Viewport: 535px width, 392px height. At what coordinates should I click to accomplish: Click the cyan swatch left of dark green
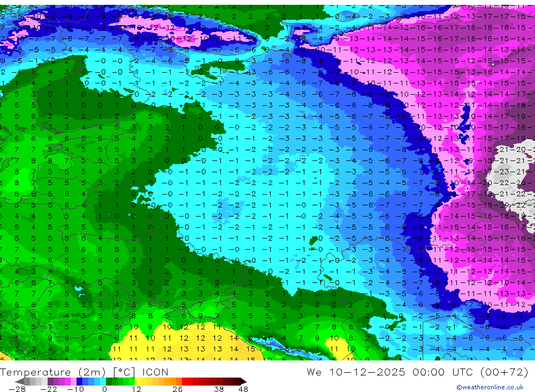[103, 382]
